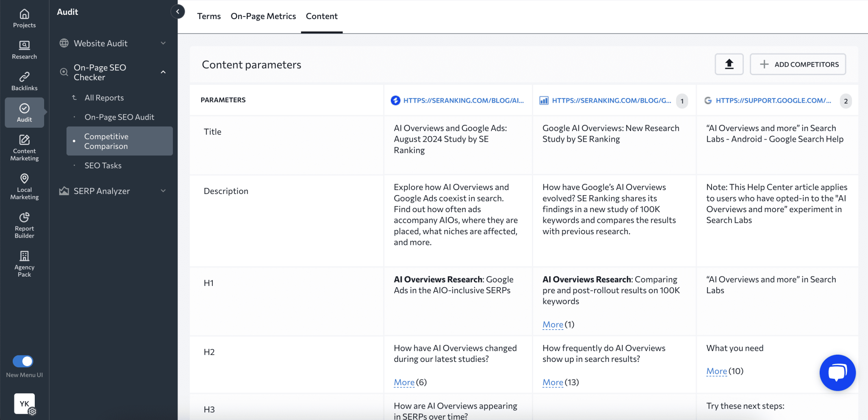Open More H2 headings for the first URL
This screenshot has width=868, height=420.
click(403, 382)
